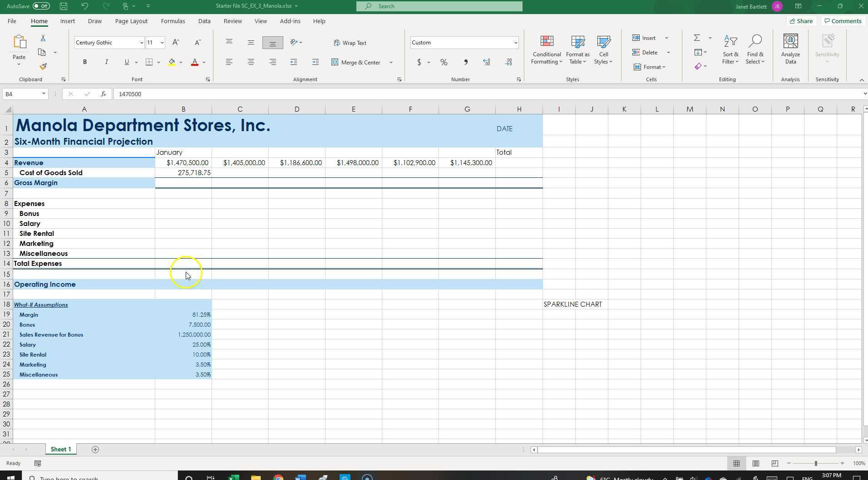Viewport: 868px width, 480px height.
Task: Open the Century Gothic font dropdown
Action: tap(141, 42)
